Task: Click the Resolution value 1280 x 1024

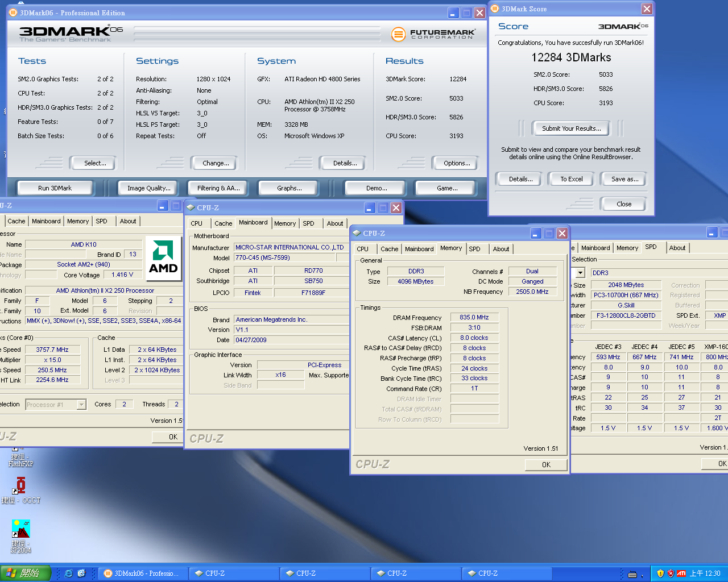Action: pos(213,79)
